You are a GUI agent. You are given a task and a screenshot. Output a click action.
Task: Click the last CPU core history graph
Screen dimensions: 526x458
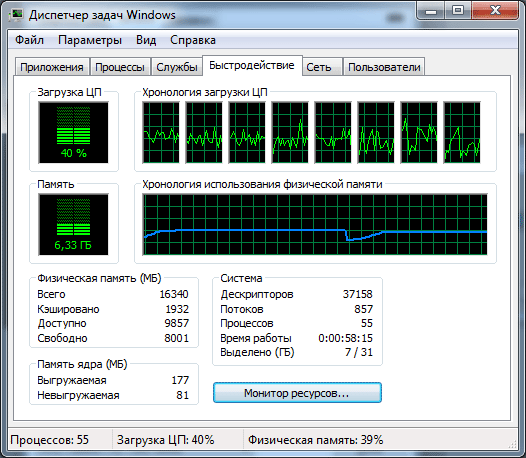tap(462, 133)
